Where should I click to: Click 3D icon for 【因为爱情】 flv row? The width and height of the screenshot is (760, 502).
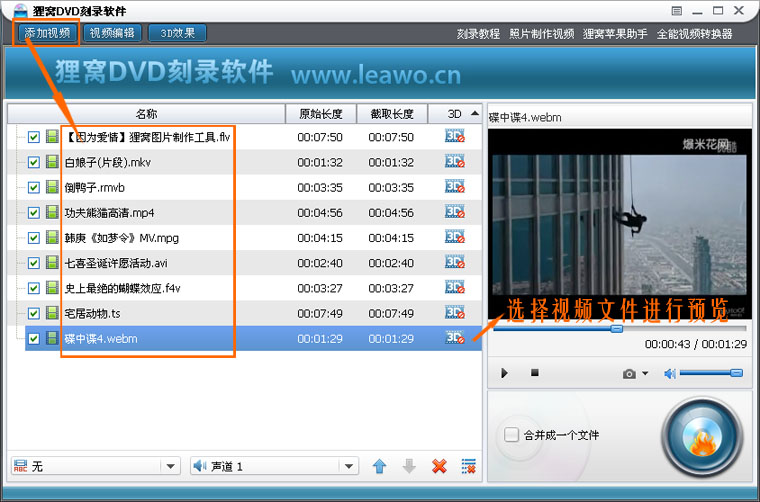pyautogui.click(x=455, y=136)
